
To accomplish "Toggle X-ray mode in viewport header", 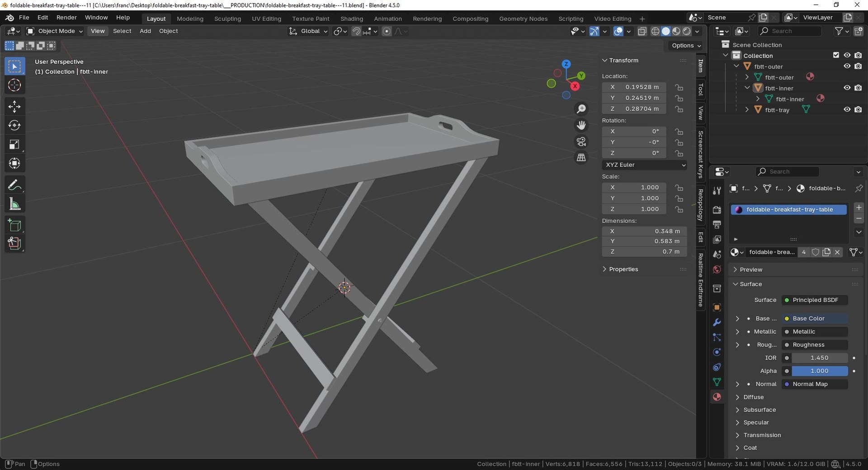I will 642,31.
